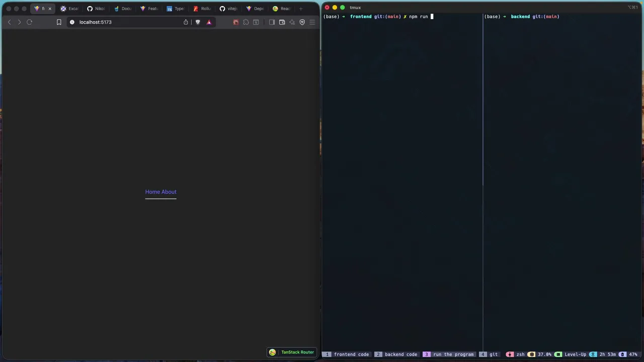644x362 pixels.
Task: Open the Brave VPN shield icon
Action: [302, 22]
